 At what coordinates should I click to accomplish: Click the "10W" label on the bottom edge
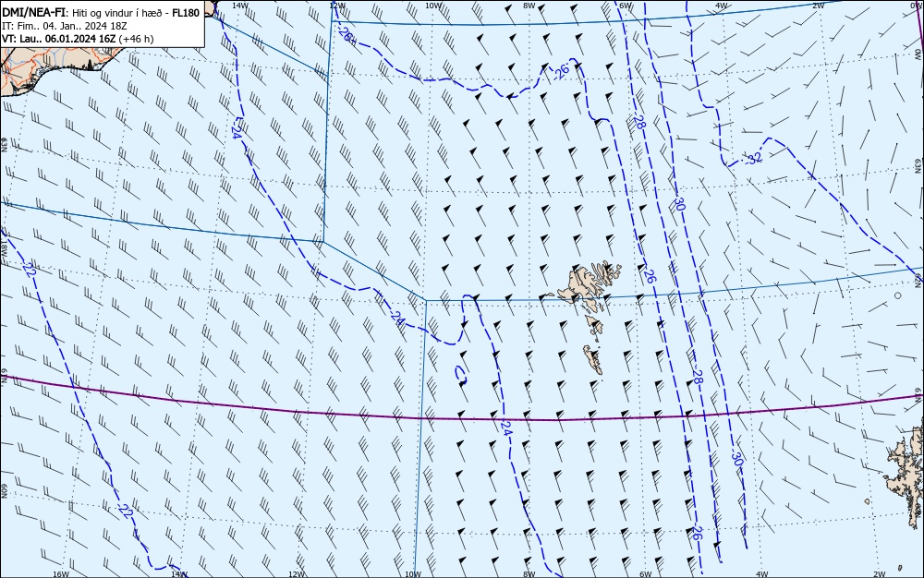[413, 574]
